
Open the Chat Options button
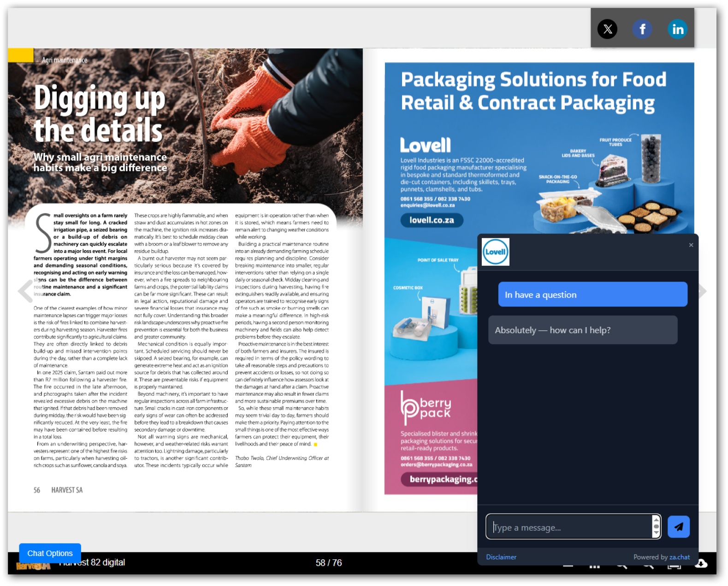click(x=50, y=553)
